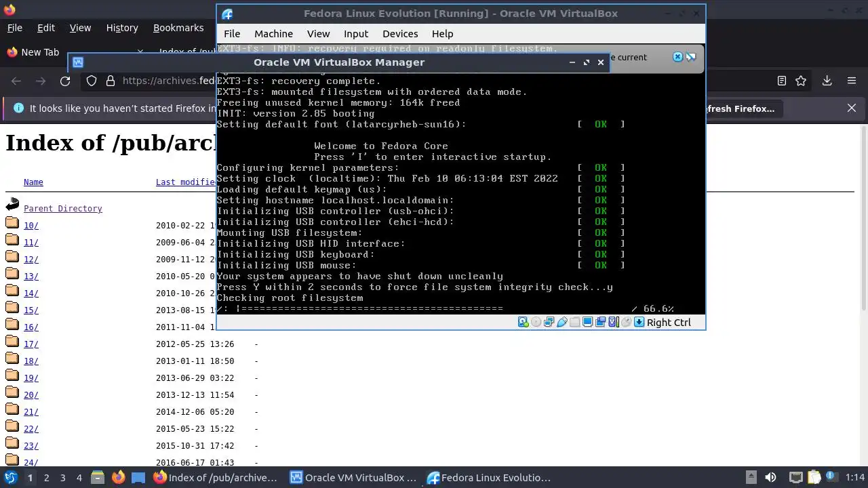Viewport: 868px width, 488px height.
Task: Click the display settings indicator in VM status bar
Action: [587, 322]
